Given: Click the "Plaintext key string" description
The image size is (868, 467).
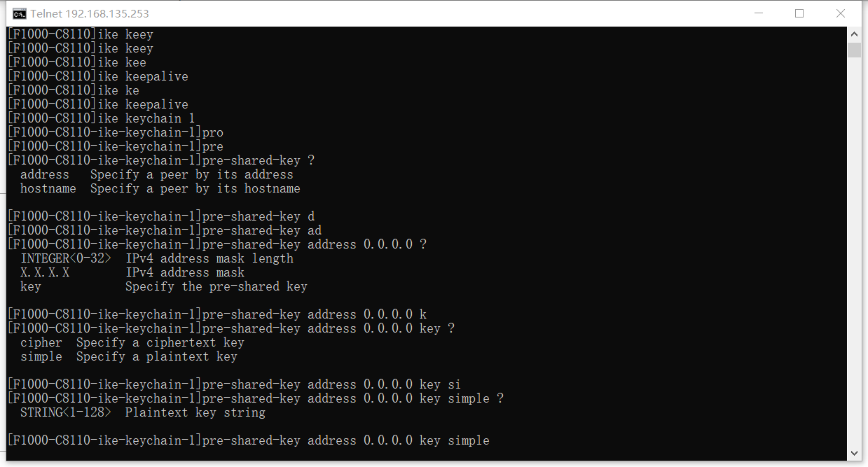Looking at the screenshot, I should tap(195, 412).
